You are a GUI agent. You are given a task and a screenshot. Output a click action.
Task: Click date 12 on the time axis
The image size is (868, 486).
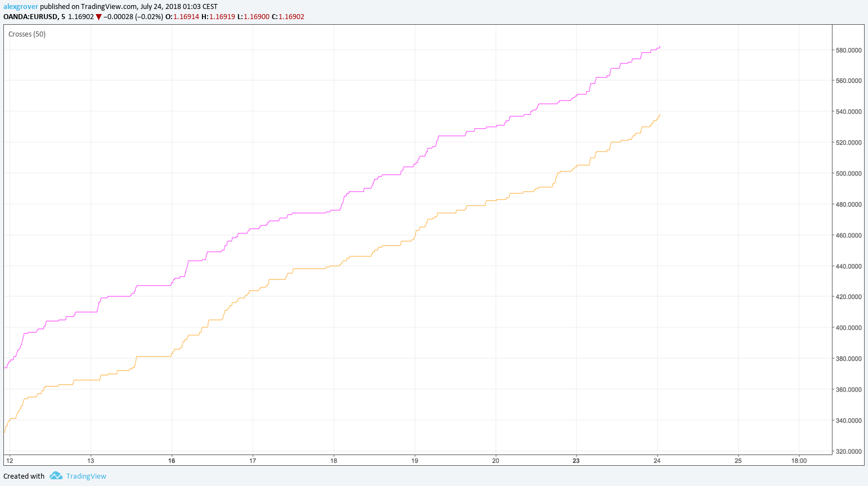(x=10, y=461)
